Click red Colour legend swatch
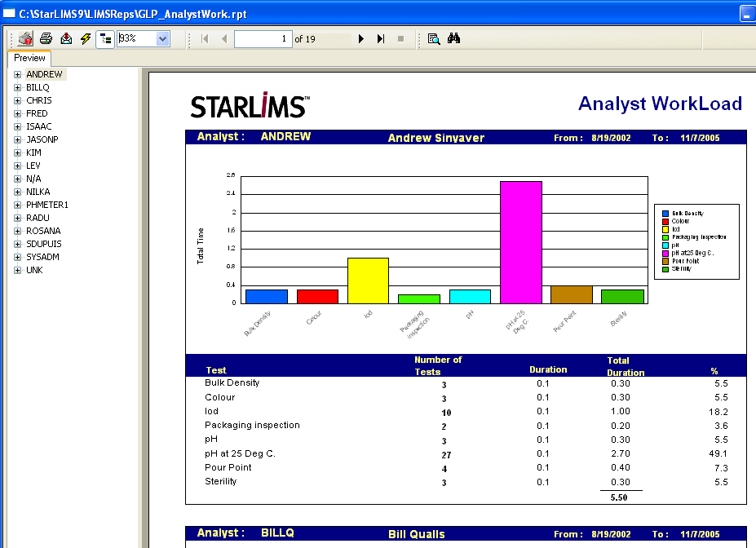 (x=665, y=221)
